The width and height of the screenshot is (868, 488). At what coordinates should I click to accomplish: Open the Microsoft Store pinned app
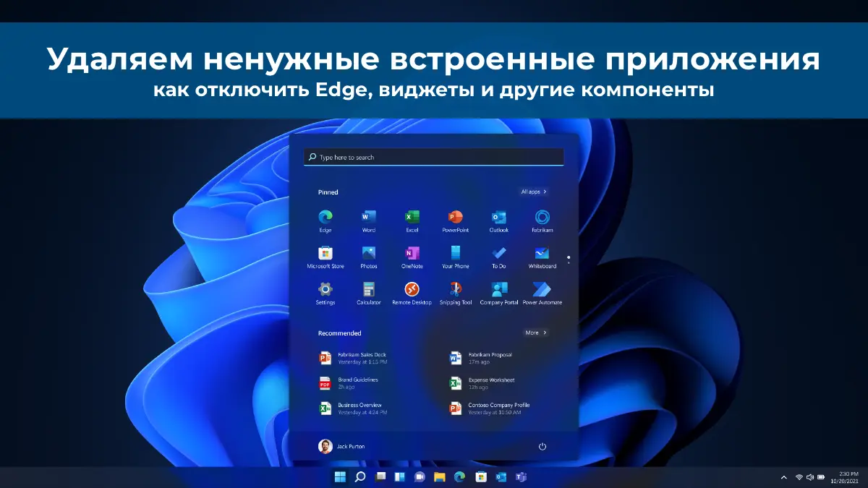point(325,254)
